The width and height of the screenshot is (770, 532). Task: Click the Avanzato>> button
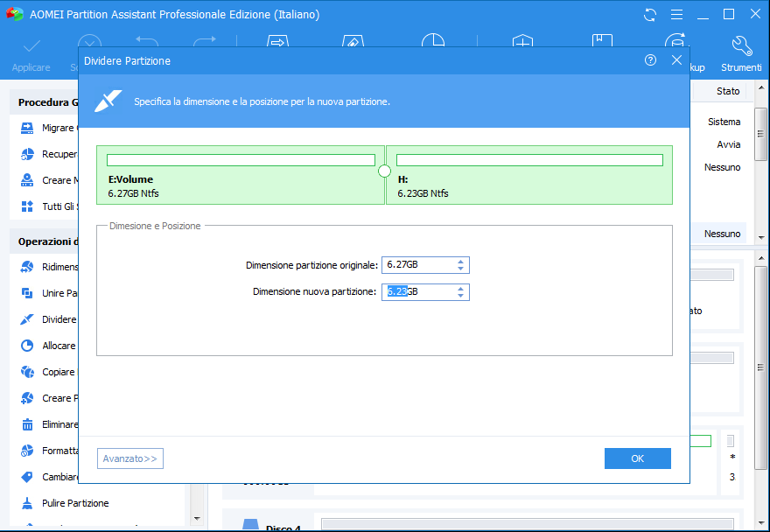(130, 458)
